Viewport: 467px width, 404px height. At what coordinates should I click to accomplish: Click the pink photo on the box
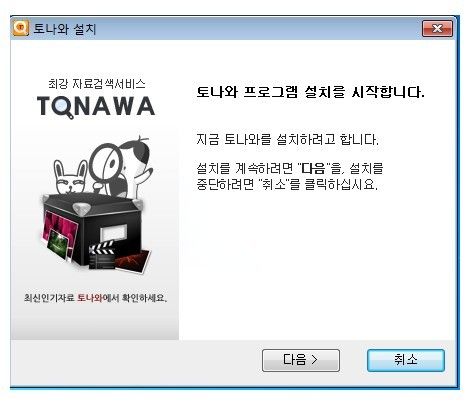tap(60, 223)
